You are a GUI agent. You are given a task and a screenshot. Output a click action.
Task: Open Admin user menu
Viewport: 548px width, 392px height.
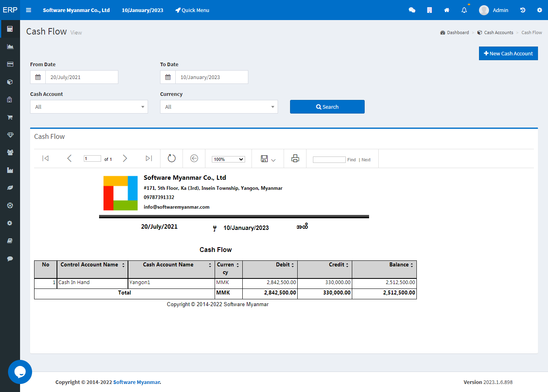click(x=494, y=10)
